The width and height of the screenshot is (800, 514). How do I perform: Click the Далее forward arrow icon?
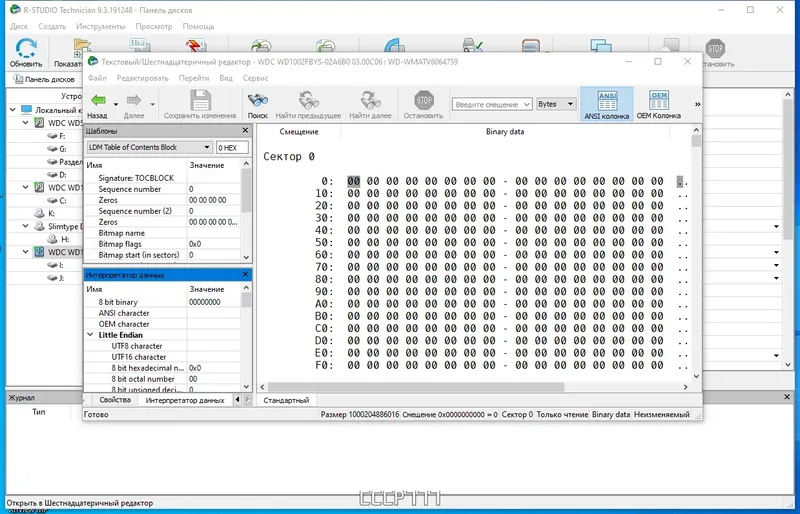[134, 100]
